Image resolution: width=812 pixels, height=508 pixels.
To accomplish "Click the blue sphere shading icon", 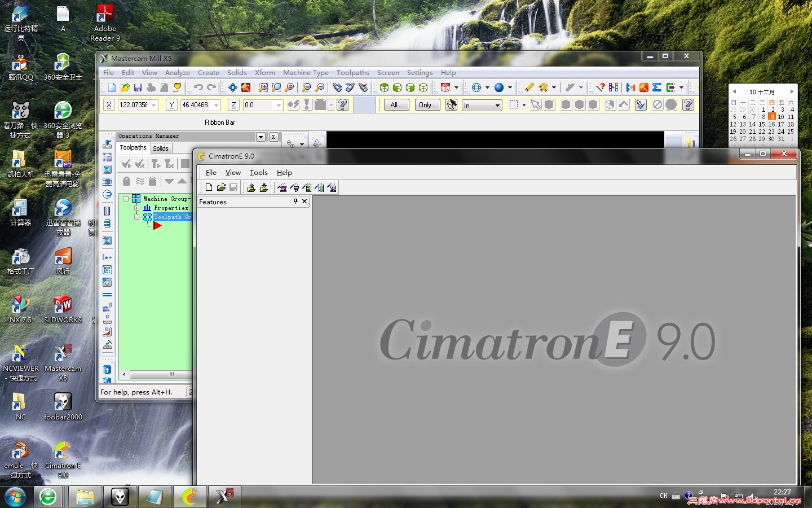I will (x=499, y=87).
